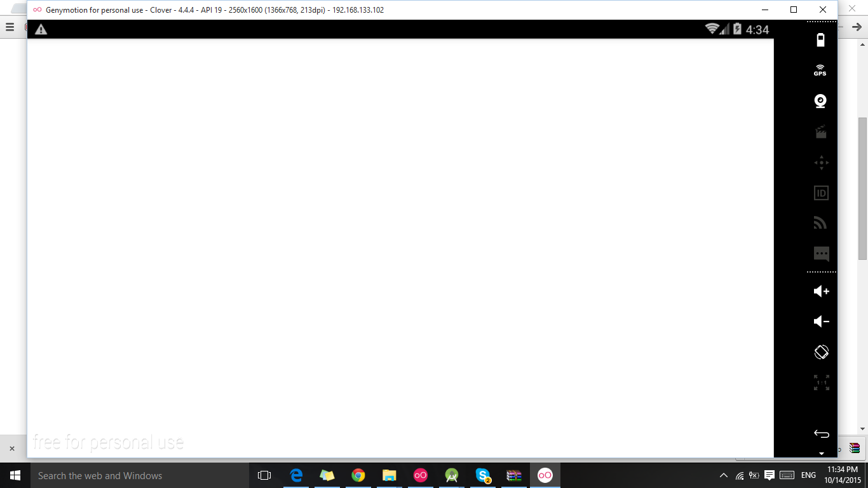
Task: Open the Genymotion battery widget
Action: tap(820, 40)
